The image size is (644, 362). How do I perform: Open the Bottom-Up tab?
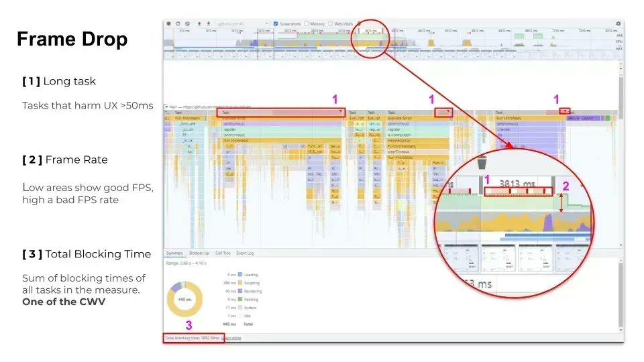click(x=199, y=253)
